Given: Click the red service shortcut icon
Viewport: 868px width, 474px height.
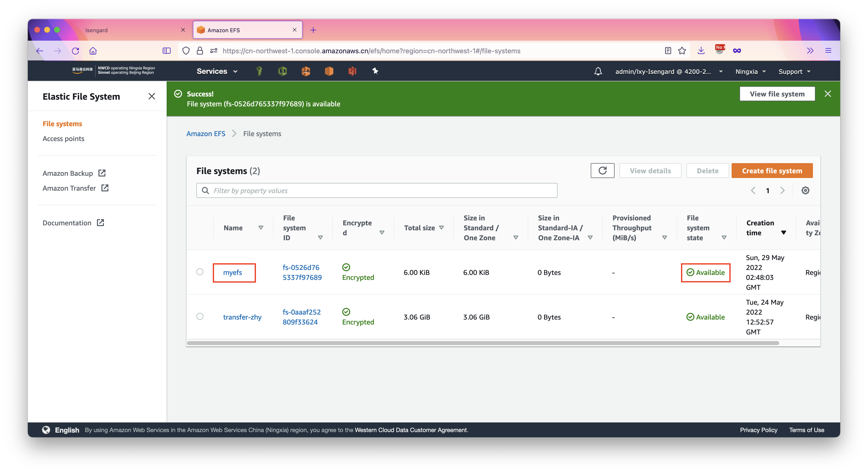Looking at the screenshot, I should pos(352,71).
